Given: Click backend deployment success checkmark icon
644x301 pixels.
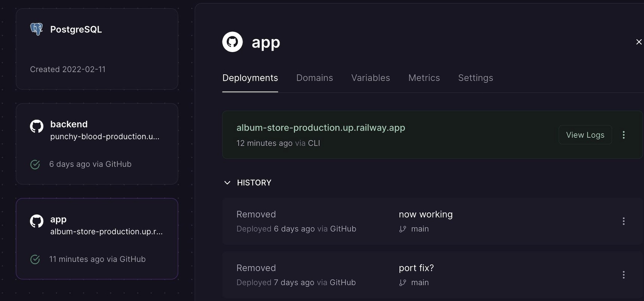Looking at the screenshot, I should (35, 164).
